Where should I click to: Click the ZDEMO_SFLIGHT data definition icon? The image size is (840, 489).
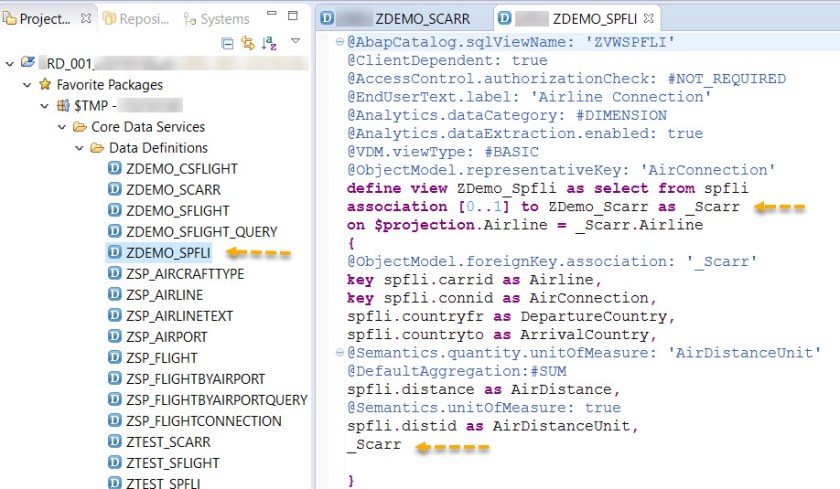pyautogui.click(x=115, y=210)
